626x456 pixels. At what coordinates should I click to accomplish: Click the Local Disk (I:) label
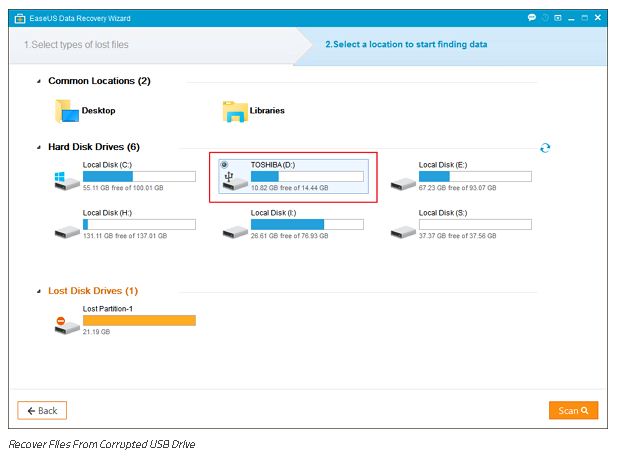(x=273, y=213)
